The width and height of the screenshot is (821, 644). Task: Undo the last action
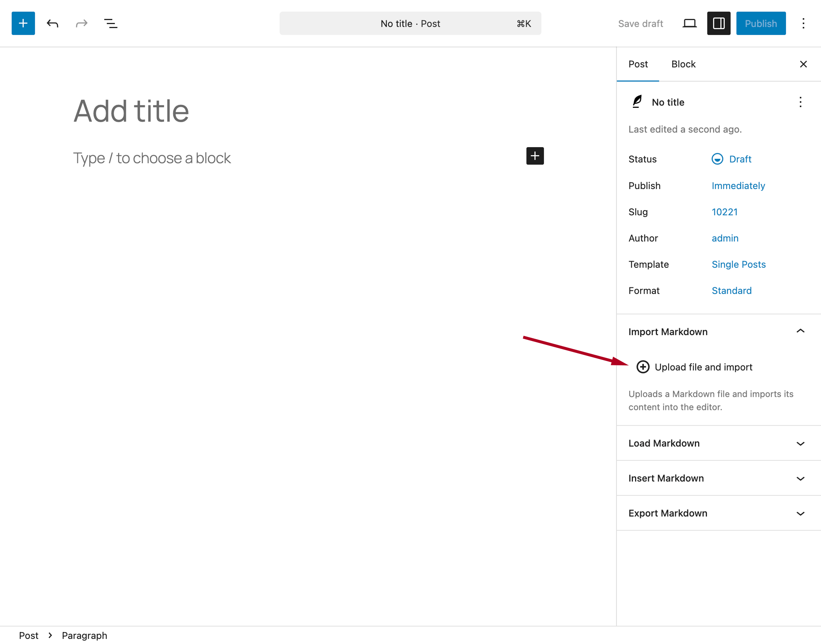(x=53, y=23)
